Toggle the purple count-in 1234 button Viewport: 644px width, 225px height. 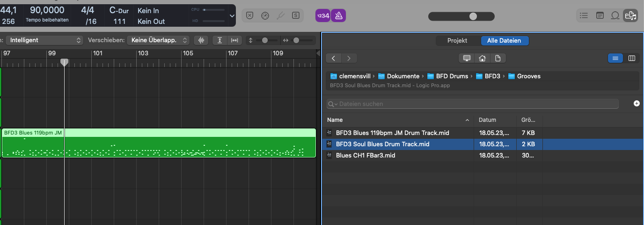coord(323,15)
